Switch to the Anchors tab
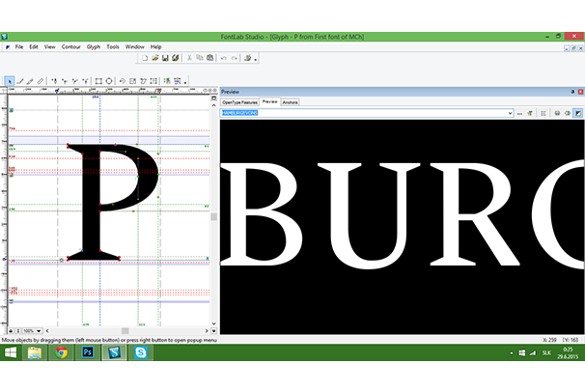Viewport: 585px width, 392px height. [x=291, y=101]
